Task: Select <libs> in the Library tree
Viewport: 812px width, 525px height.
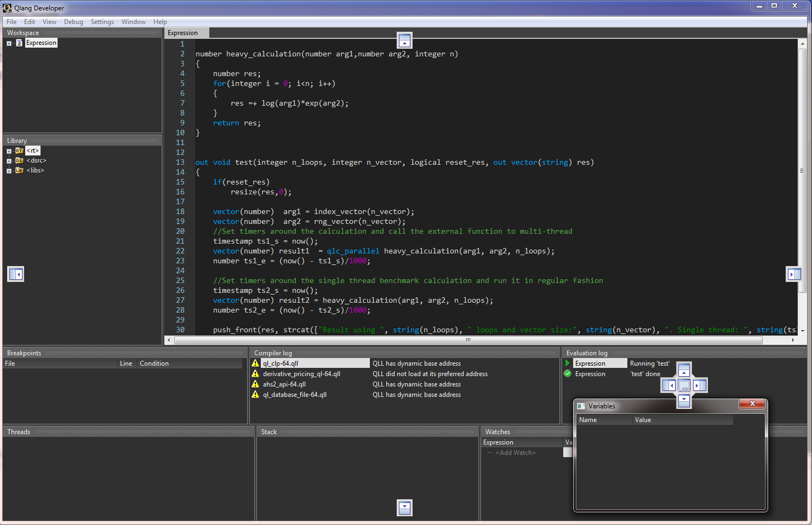Action: pyautogui.click(x=35, y=170)
